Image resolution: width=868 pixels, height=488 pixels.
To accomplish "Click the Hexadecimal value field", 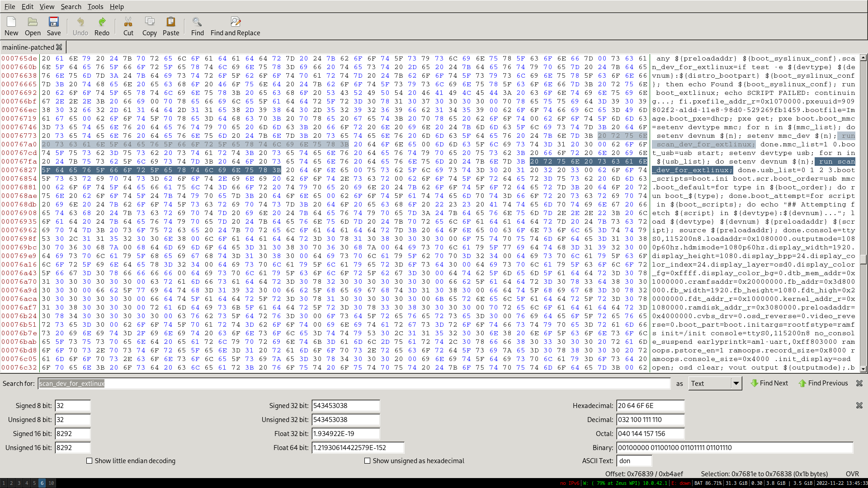I will pyautogui.click(x=651, y=406).
